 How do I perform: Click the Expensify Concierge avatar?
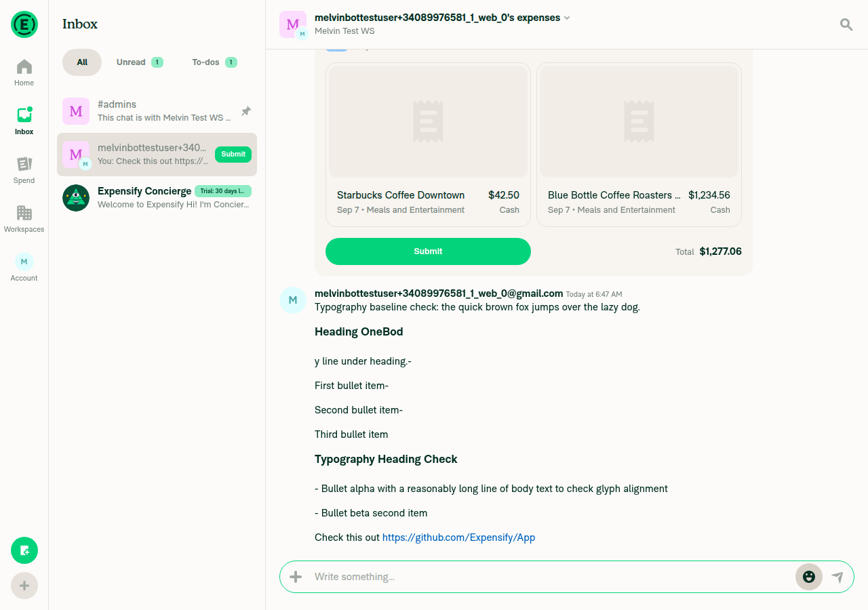[76, 198]
